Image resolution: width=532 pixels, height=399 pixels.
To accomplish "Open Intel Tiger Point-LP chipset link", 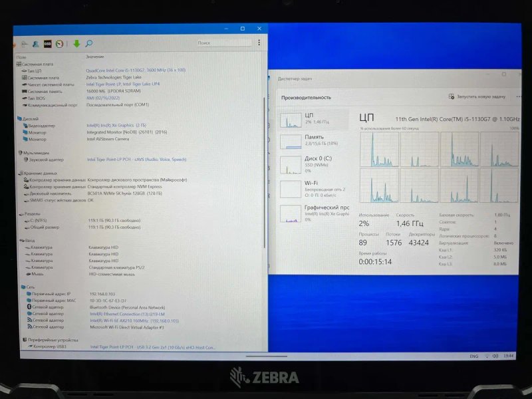I will [123, 84].
